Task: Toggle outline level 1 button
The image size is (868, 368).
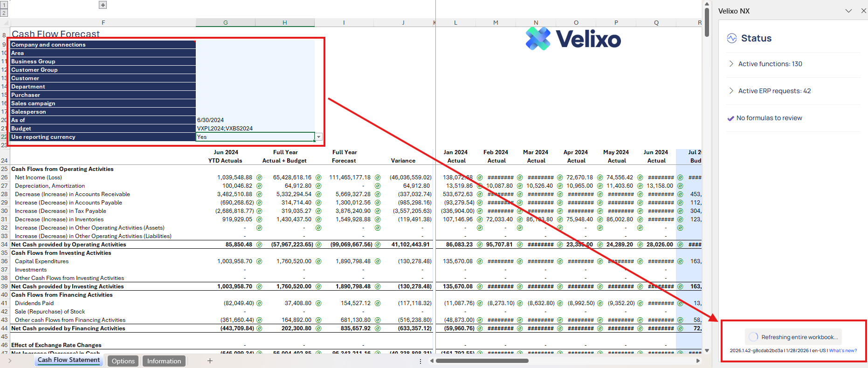Action: [4, 5]
